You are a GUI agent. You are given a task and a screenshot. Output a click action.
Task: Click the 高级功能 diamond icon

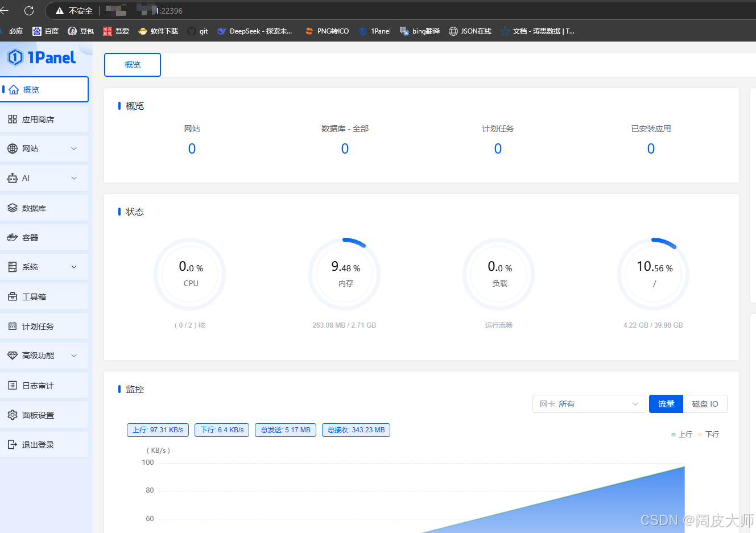pos(13,356)
